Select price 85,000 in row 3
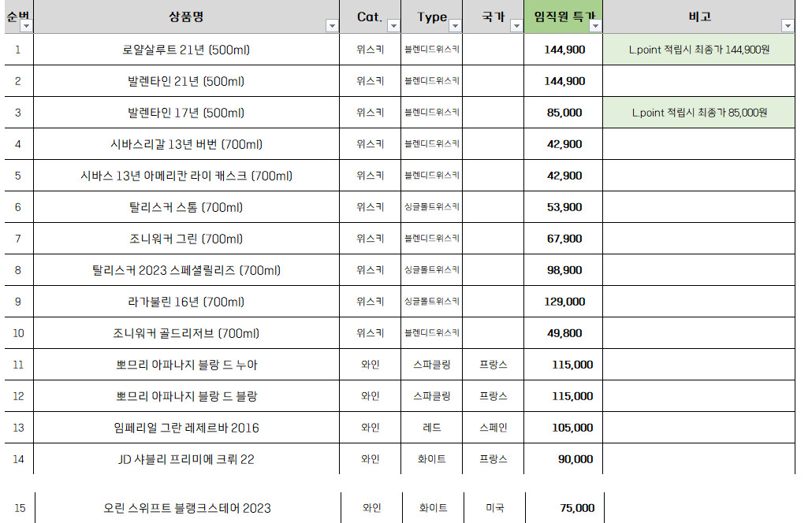Viewport: 812px width, 523px height. click(x=564, y=113)
